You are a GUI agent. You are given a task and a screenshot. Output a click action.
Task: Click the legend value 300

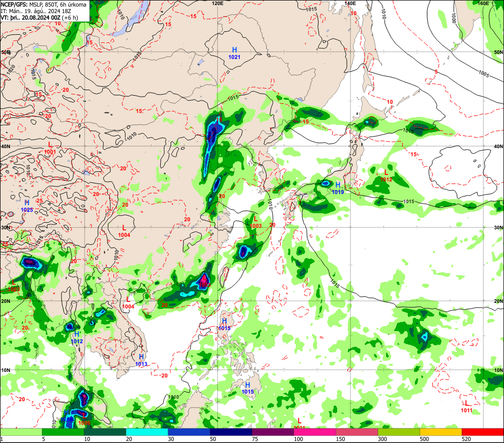(x=382, y=439)
